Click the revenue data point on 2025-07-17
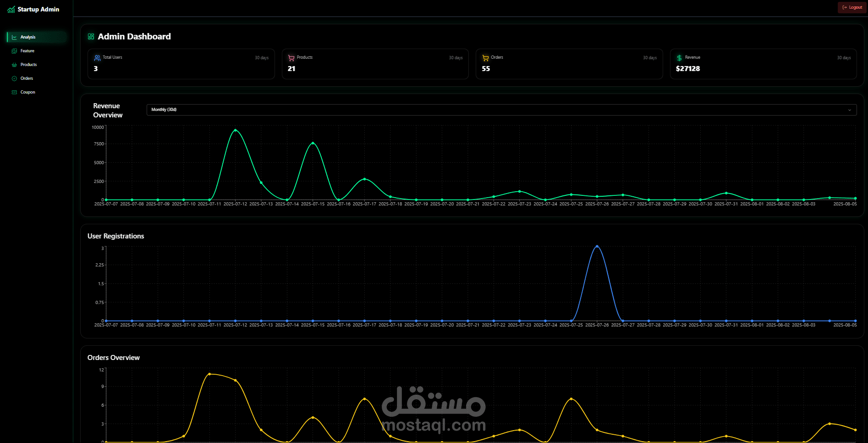This screenshot has width=868, height=443. 365,179
